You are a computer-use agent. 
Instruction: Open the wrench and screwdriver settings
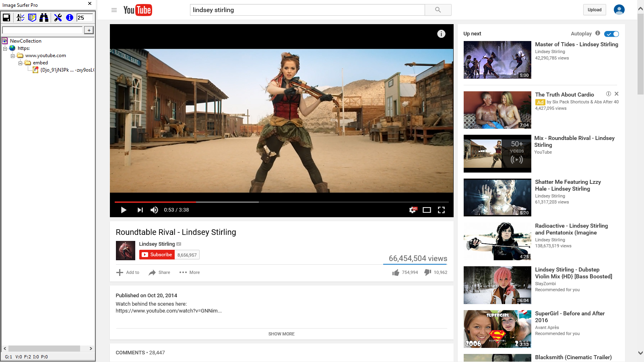click(x=58, y=17)
